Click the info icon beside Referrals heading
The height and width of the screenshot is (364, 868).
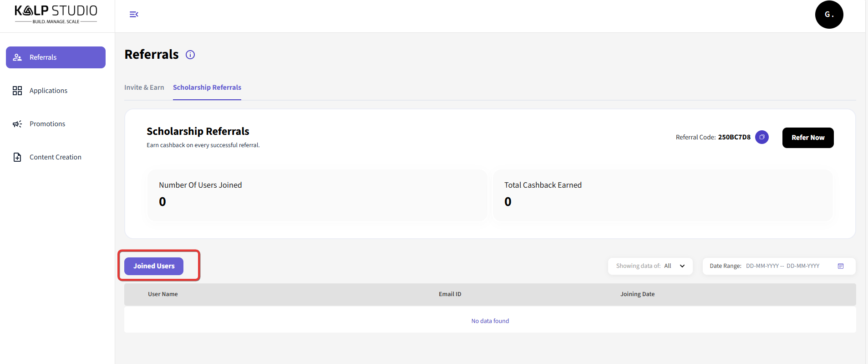click(190, 55)
